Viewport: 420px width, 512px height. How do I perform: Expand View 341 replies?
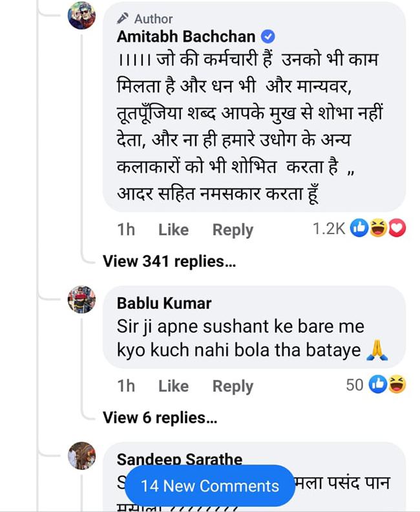coord(169,261)
